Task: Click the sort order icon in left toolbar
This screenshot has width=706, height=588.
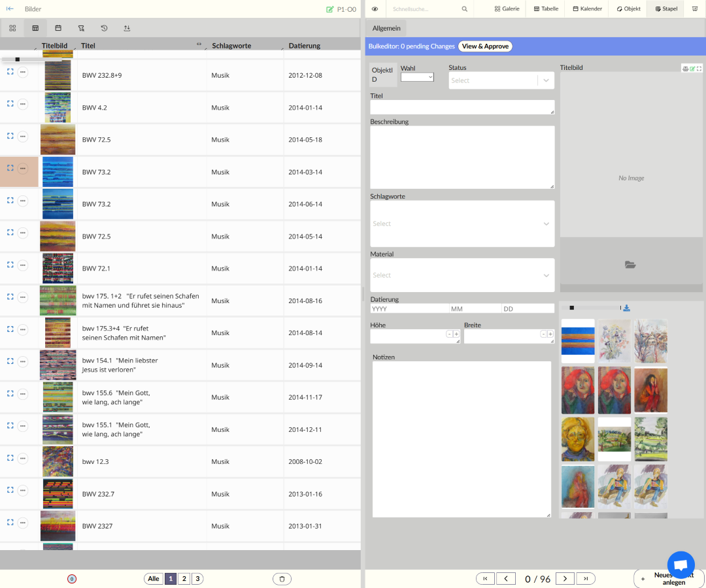Action: [x=127, y=28]
